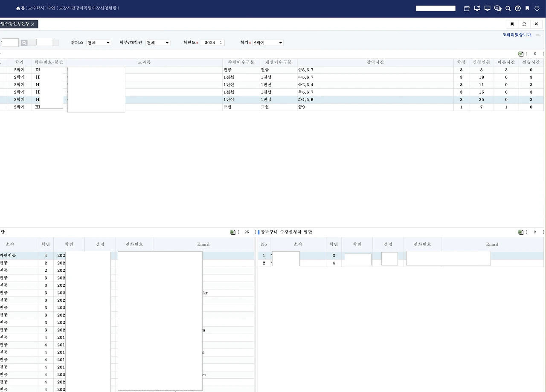Go to home via the house icon

pos(18,8)
